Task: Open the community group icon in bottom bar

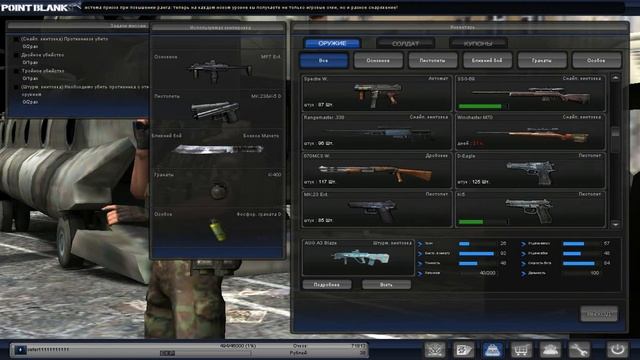Action: tap(550, 350)
